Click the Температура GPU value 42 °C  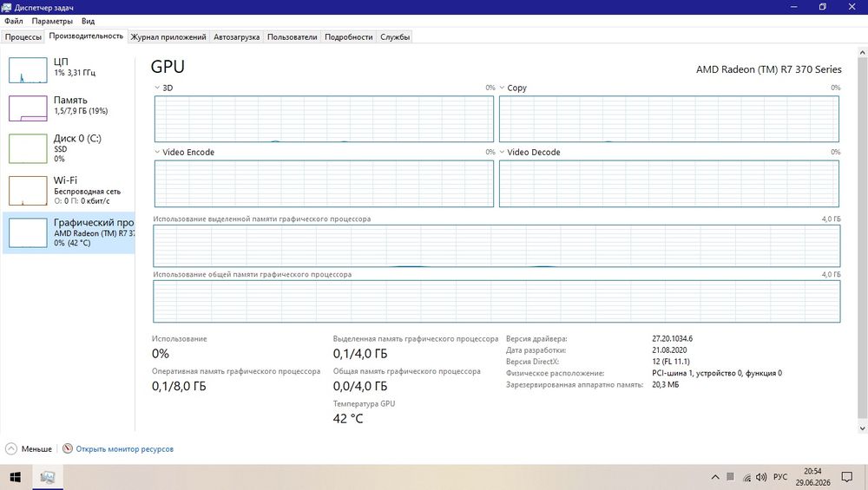pyautogui.click(x=348, y=419)
